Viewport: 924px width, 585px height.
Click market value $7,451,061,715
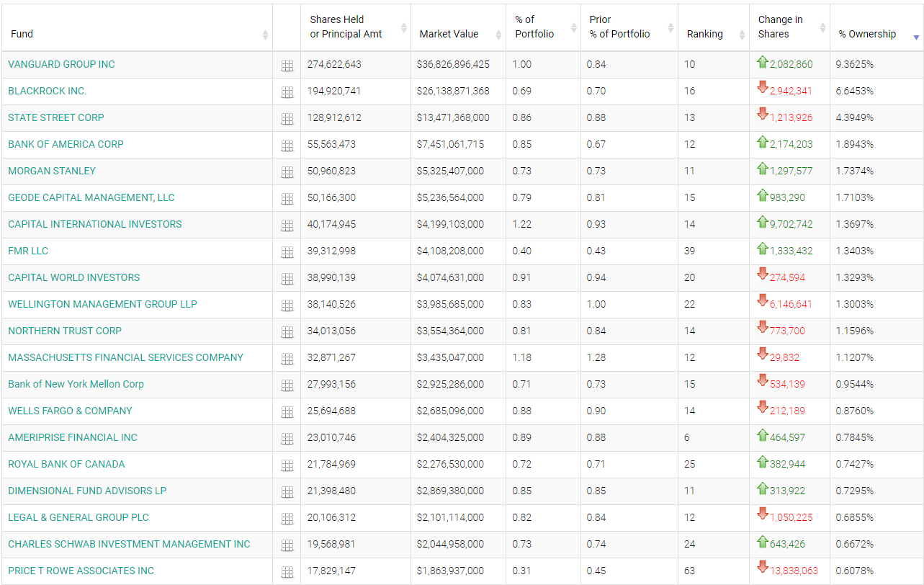[450, 144]
